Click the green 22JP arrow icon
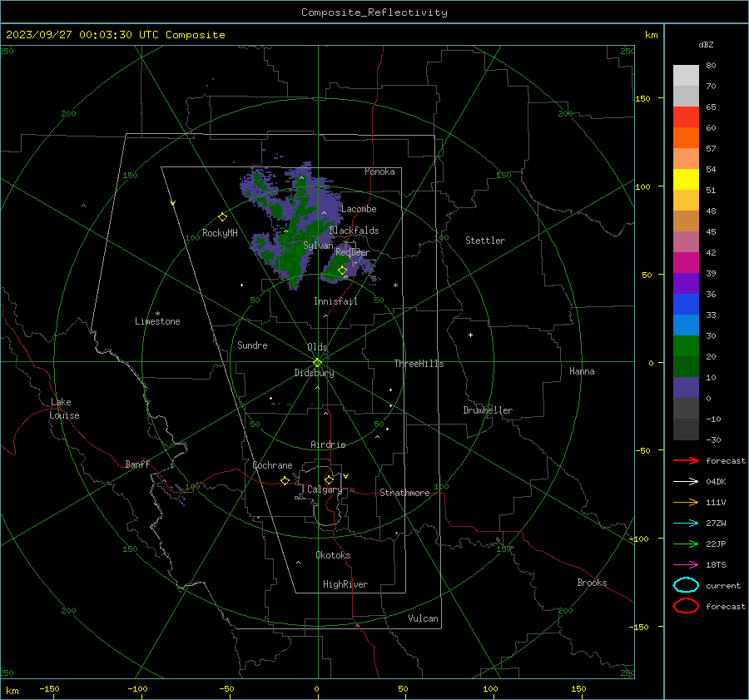 [686, 544]
